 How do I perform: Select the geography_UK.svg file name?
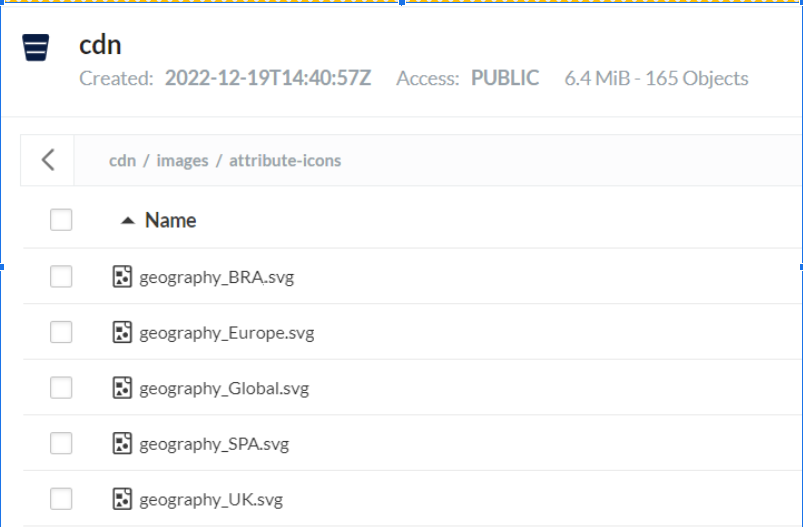click(x=211, y=499)
